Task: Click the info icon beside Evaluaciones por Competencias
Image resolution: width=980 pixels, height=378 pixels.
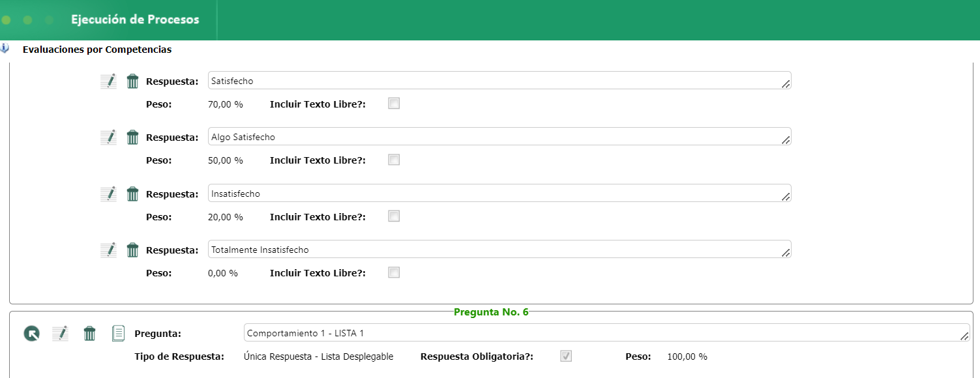Action: [x=5, y=49]
